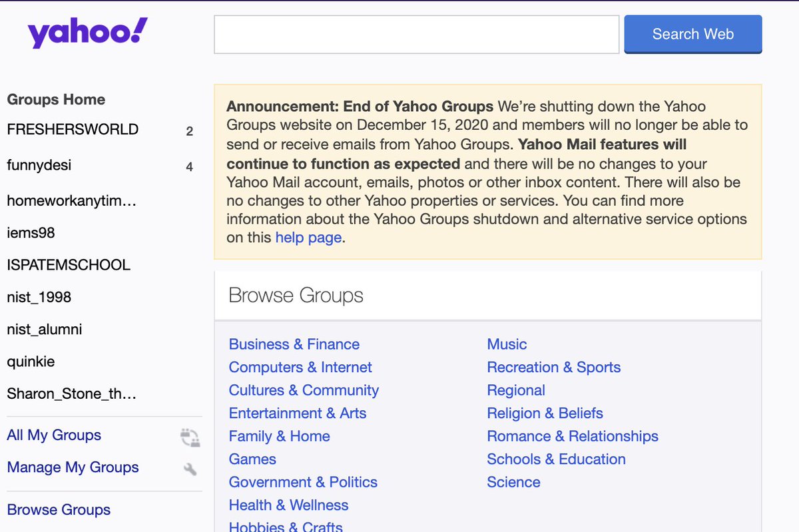Browse the Computers & Internet category
This screenshot has width=799, height=532.
300,368
